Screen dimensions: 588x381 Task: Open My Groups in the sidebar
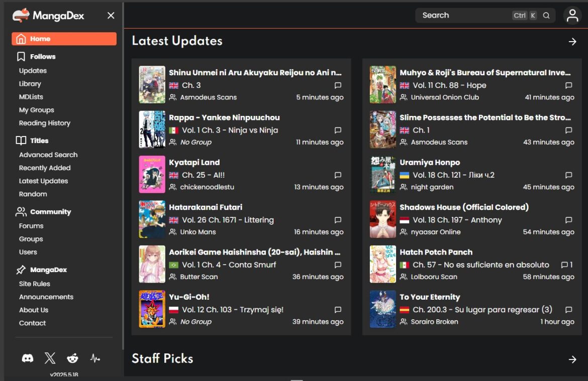(x=36, y=110)
